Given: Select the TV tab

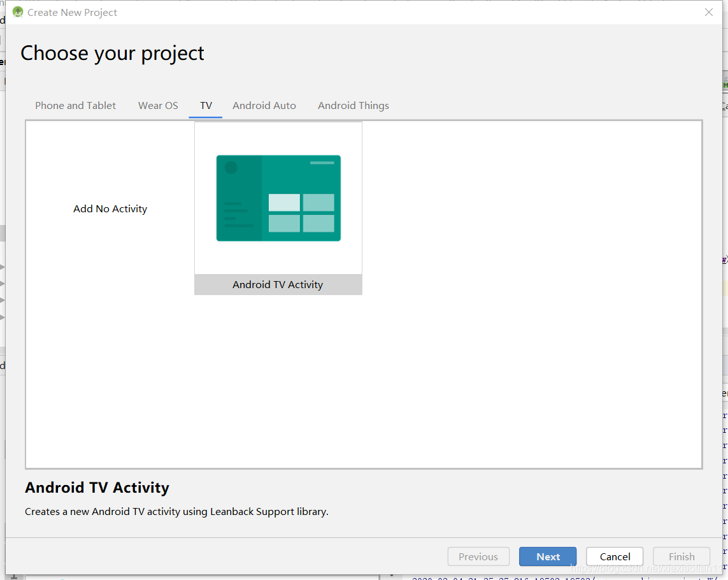Looking at the screenshot, I should click(x=206, y=106).
